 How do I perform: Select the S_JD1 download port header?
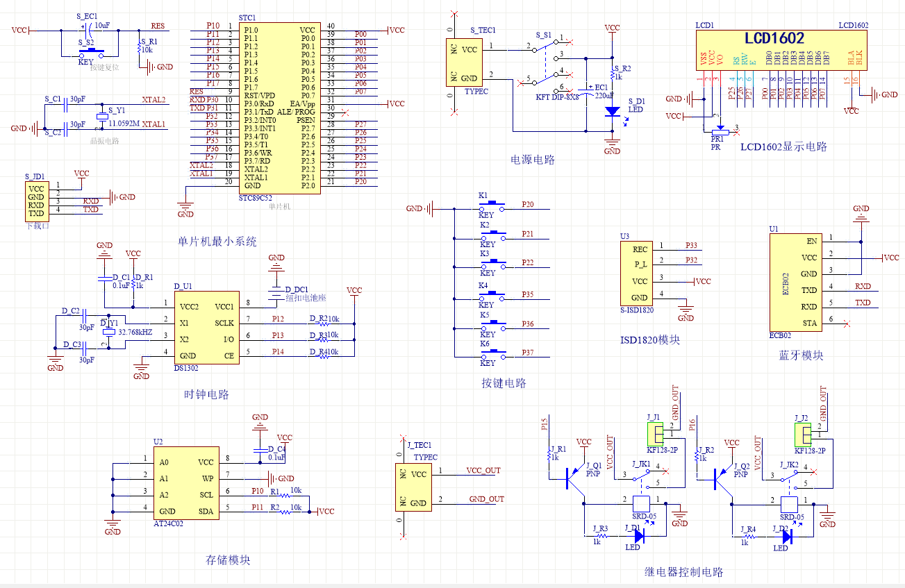click(36, 201)
